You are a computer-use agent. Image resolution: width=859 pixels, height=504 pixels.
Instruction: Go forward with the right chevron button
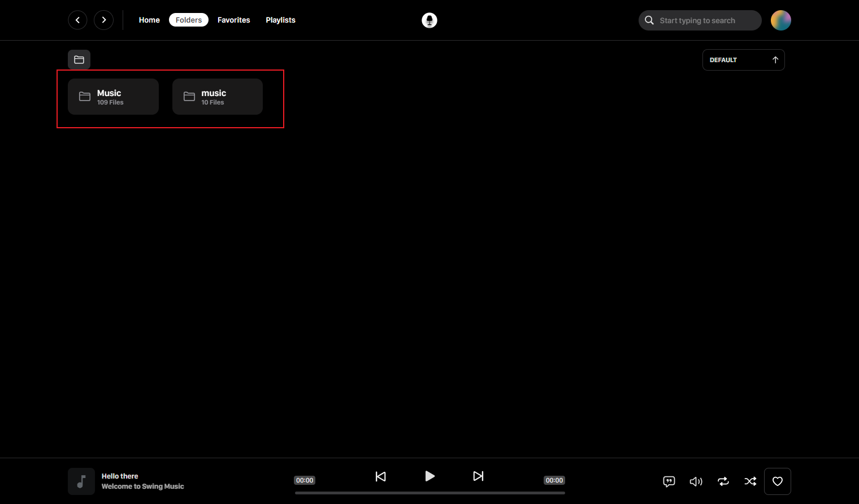103,20
